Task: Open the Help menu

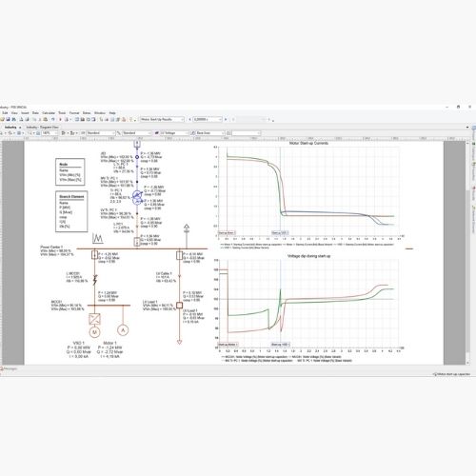Action: (112, 113)
